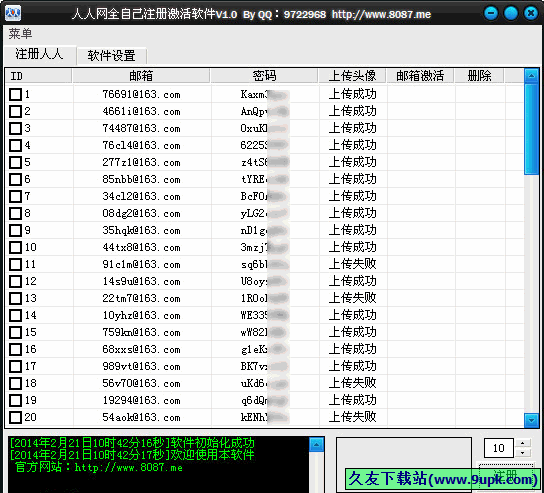The height and width of the screenshot is (493, 544).
Task: Select row 4 checkbox
Action: 15,145
